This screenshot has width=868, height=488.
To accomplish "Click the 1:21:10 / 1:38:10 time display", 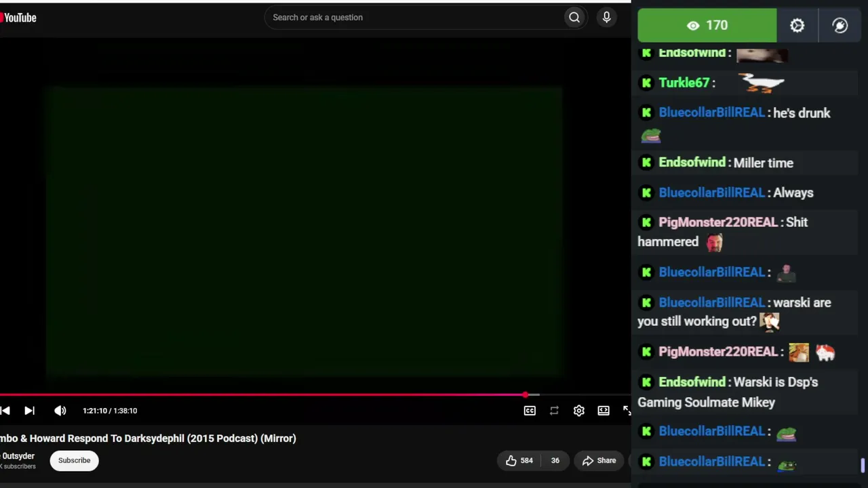I will click(x=110, y=411).
